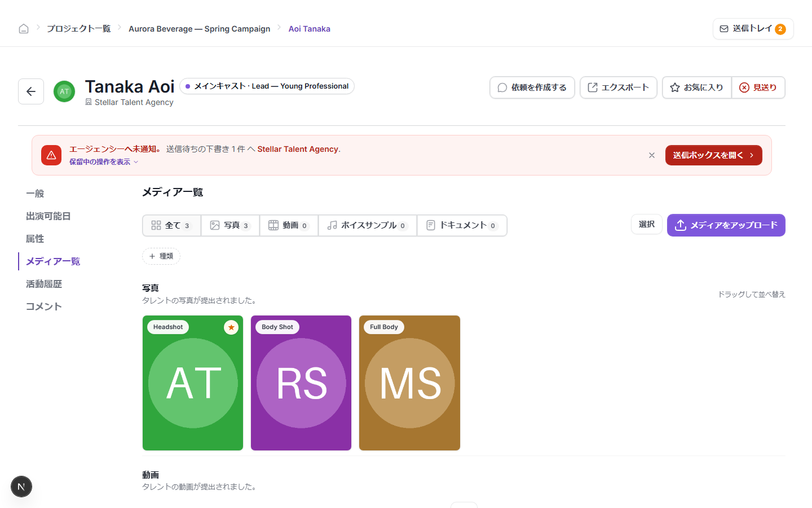This screenshot has height=508, width=812.
Task: Click the 写真 section heading
Action: click(151, 288)
